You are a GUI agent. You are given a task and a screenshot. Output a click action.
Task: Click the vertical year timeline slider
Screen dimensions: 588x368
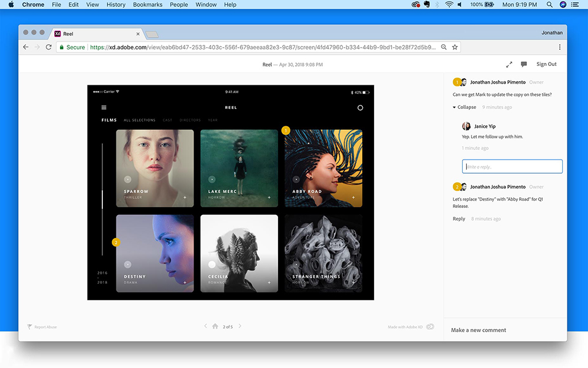(x=102, y=200)
